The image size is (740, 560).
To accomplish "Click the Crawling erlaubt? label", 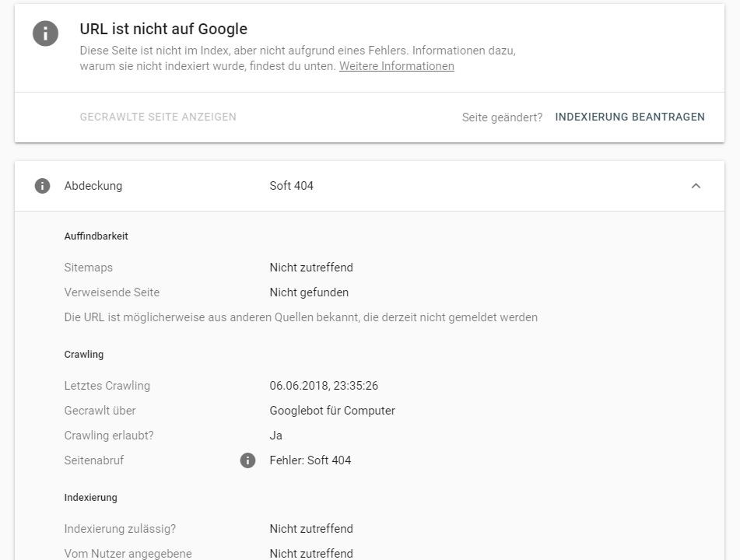I will click(108, 436).
